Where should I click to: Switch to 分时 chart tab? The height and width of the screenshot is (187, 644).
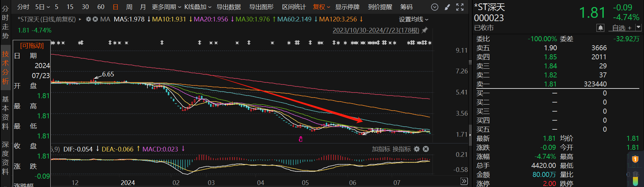coord(23,7)
